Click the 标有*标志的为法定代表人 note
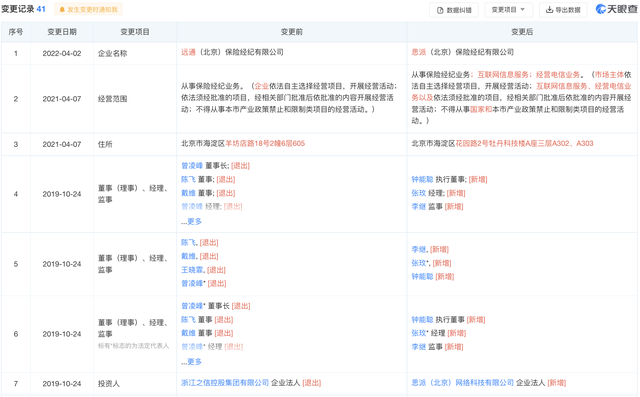The height and width of the screenshot is (397, 640). click(133, 346)
